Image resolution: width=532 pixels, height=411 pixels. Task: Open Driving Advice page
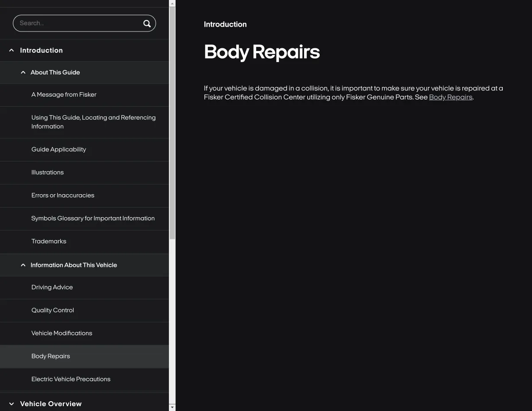pyautogui.click(x=52, y=287)
